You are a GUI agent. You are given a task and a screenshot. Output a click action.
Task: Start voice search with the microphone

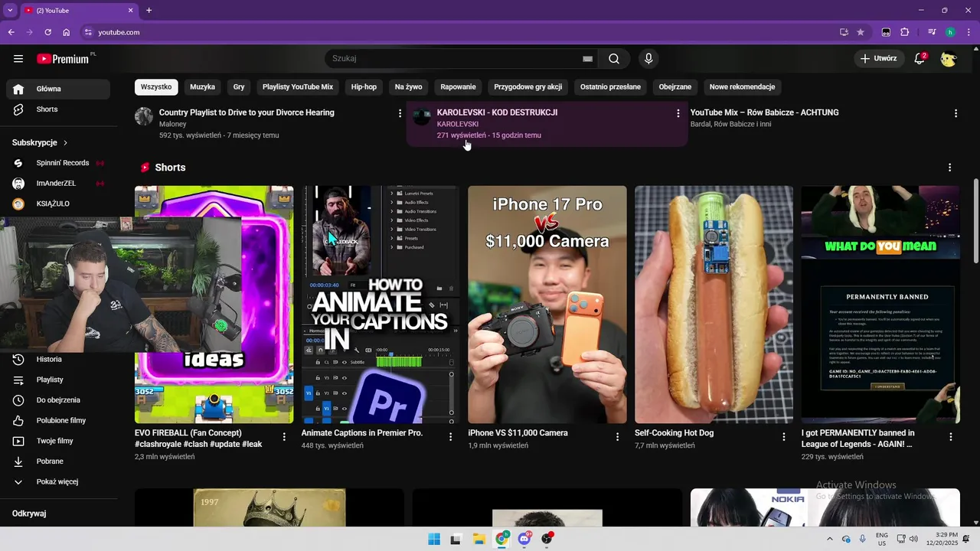pyautogui.click(x=648, y=59)
